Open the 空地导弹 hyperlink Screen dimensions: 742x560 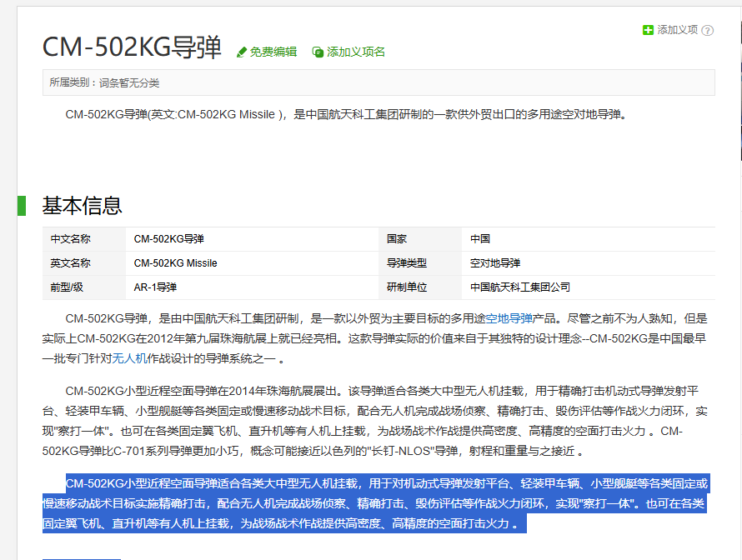509,319
